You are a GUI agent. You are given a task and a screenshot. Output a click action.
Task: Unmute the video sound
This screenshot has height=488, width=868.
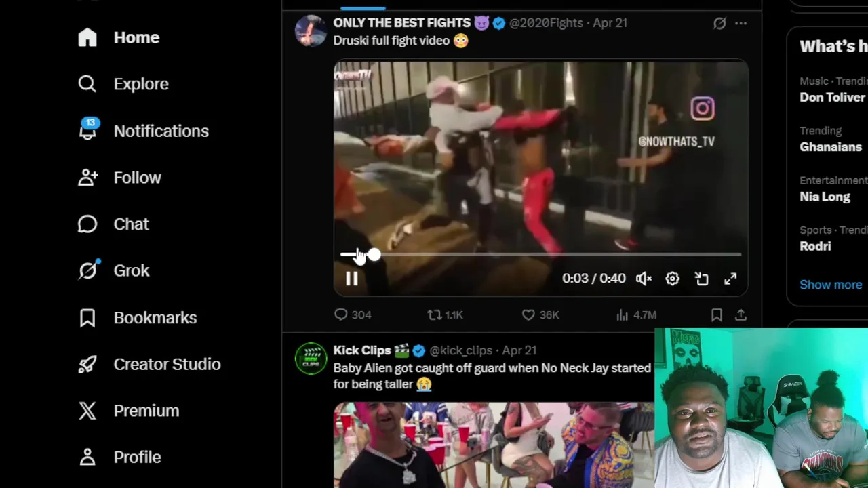point(644,279)
